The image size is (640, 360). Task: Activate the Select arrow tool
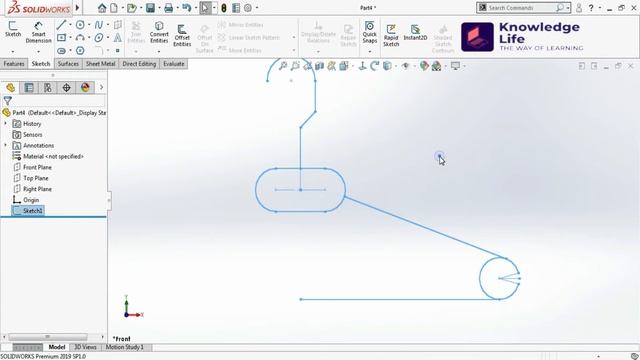pyautogui.click(x=205, y=8)
